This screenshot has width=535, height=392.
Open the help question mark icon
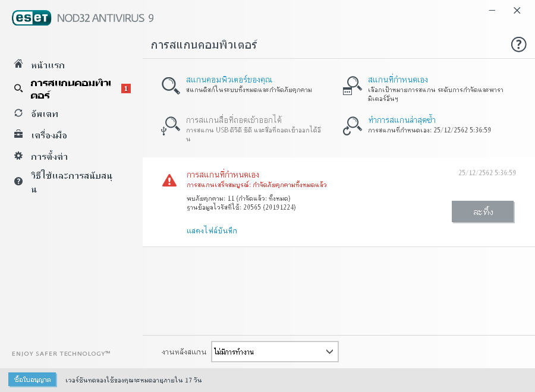coord(518,45)
